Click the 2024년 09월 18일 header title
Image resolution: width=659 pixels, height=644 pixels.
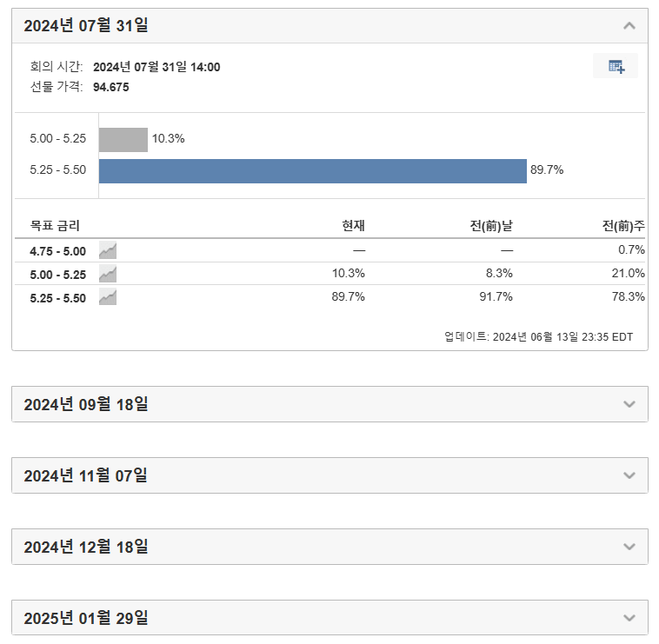pos(86,404)
